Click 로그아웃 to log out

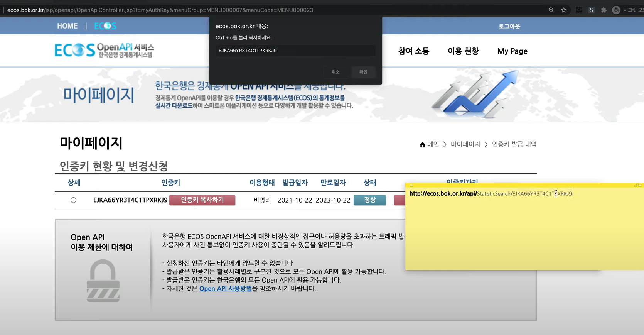[x=509, y=26]
